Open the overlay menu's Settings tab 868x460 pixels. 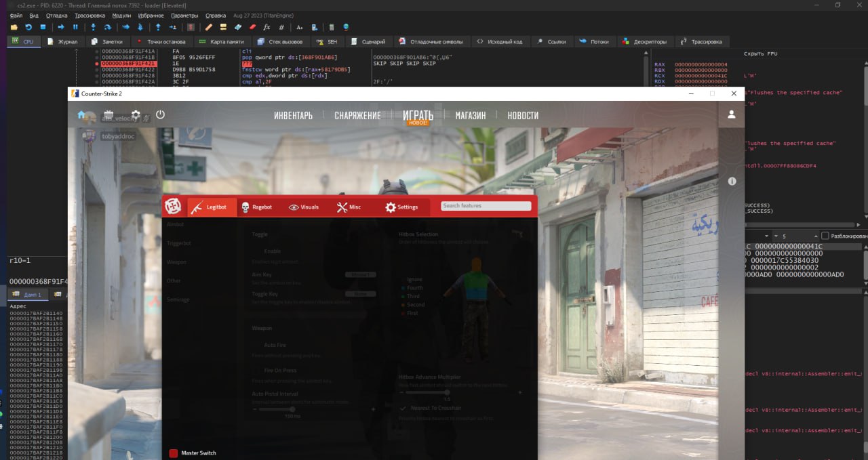click(x=401, y=207)
